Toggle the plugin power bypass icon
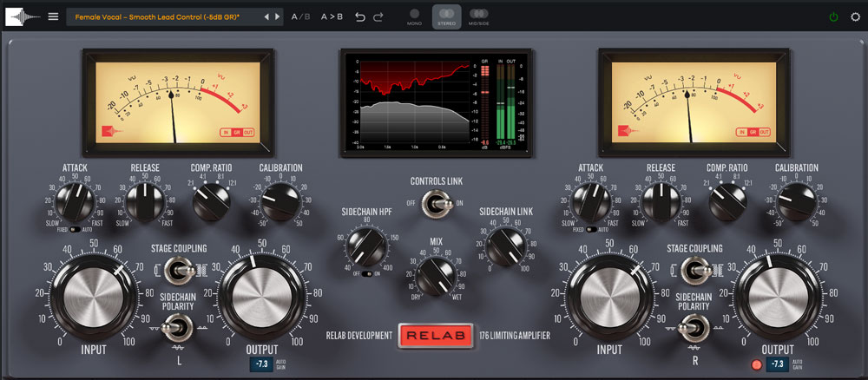Screen dimensions: 868x380 pyautogui.click(x=833, y=16)
